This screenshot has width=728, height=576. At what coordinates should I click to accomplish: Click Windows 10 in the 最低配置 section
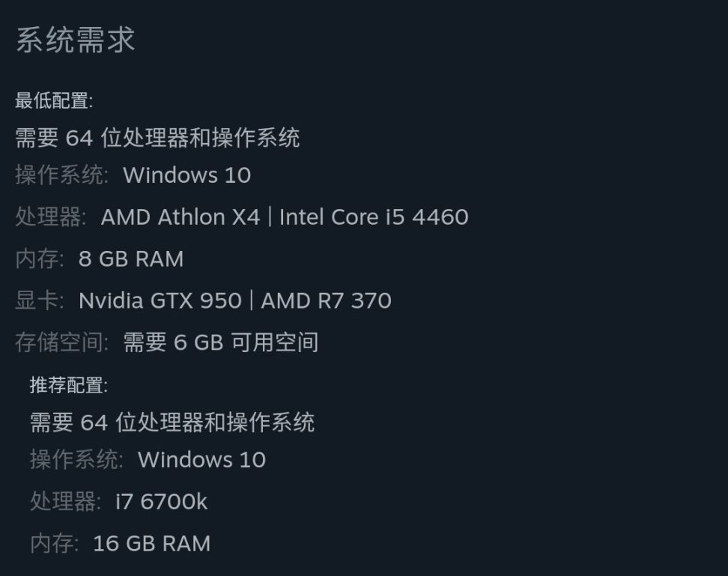pyautogui.click(x=186, y=175)
